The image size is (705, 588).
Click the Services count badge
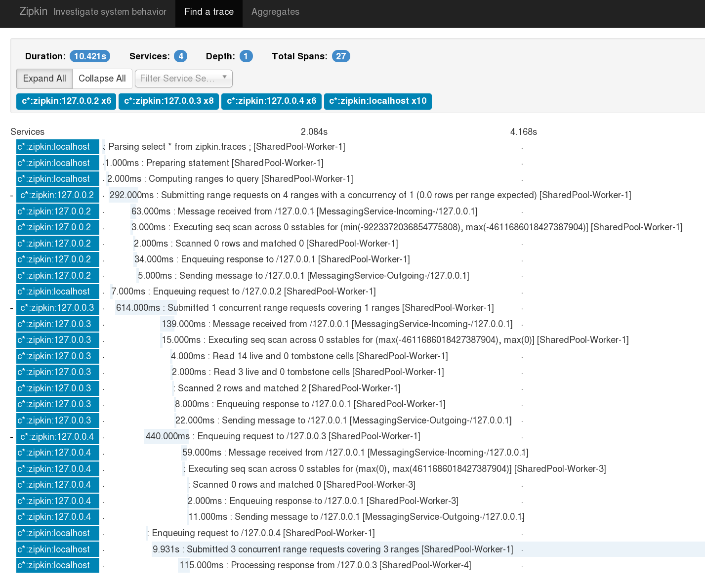181,56
